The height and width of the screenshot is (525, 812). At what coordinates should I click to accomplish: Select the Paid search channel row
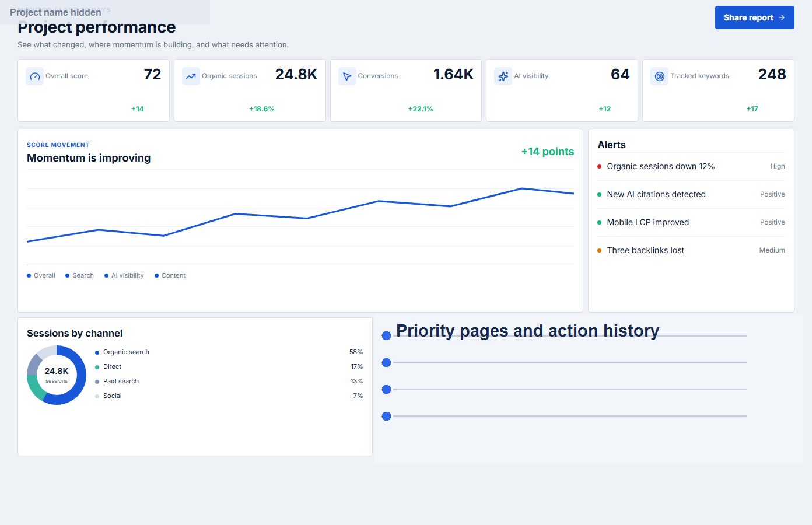(229, 381)
